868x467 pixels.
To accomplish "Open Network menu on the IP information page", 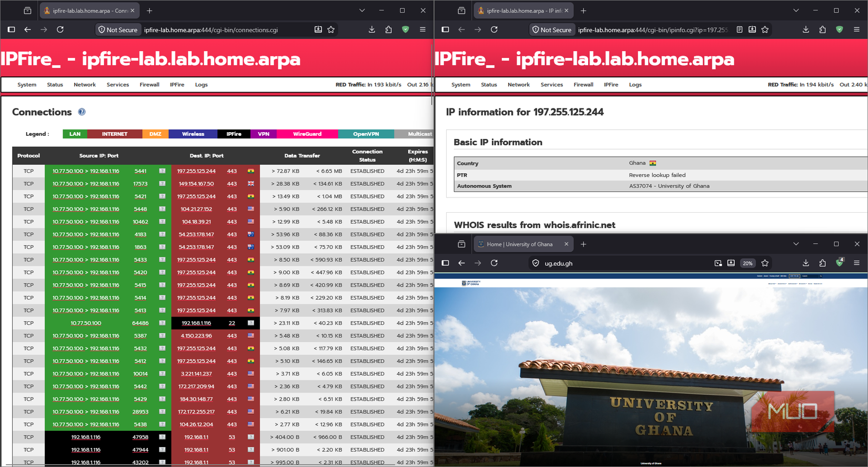I will pos(519,85).
